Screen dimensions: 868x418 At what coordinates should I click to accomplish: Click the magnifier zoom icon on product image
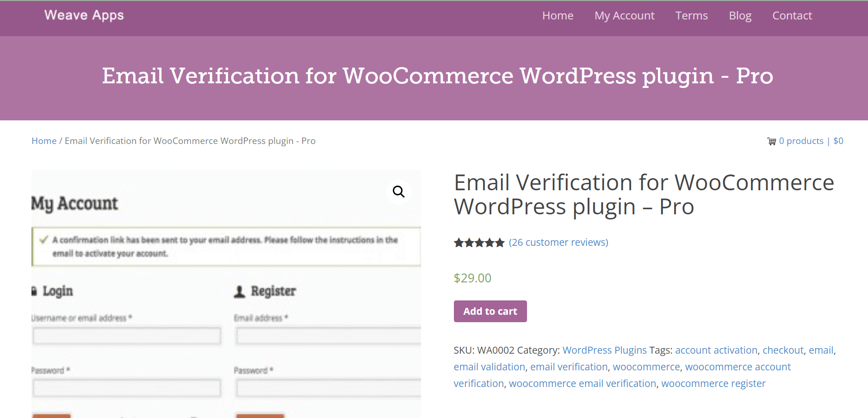398,192
